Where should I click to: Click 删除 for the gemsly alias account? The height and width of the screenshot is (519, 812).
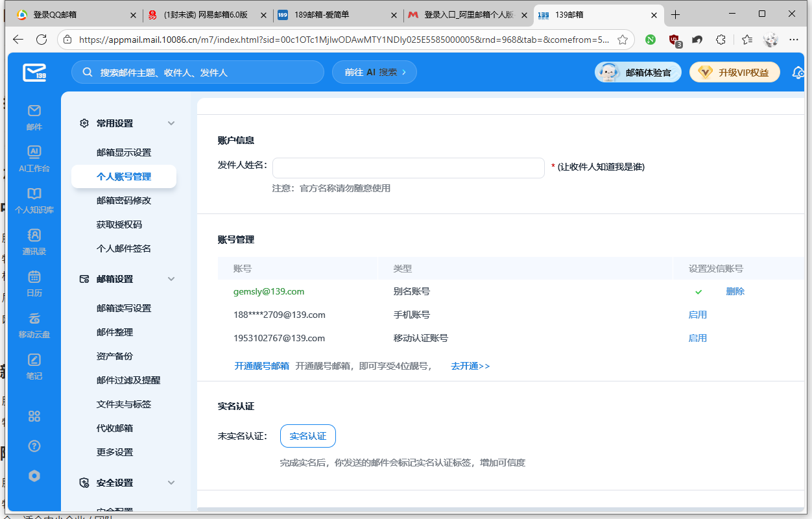pyautogui.click(x=735, y=291)
